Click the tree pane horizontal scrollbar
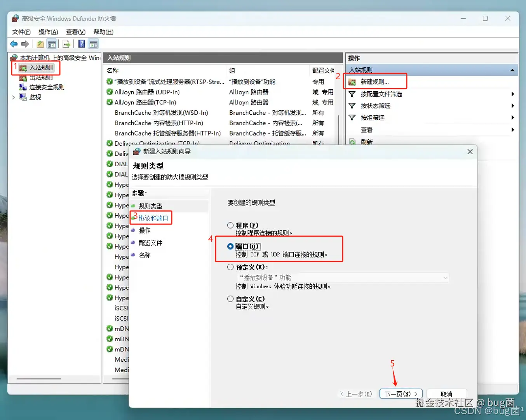The width and height of the screenshot is (526, 420). (x=39, y=379)
